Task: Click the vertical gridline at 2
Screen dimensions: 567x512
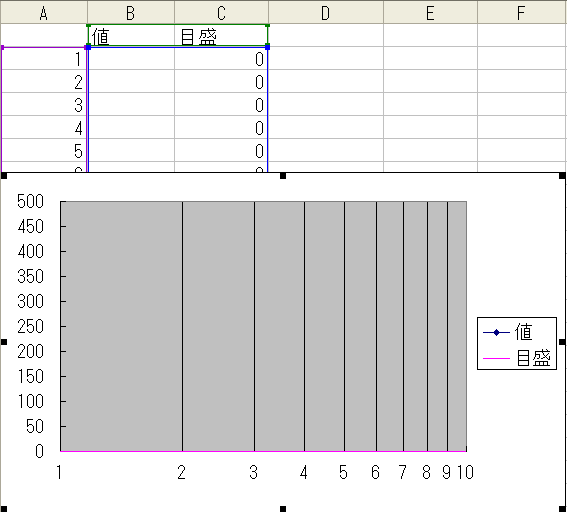Action: (183, 326)
